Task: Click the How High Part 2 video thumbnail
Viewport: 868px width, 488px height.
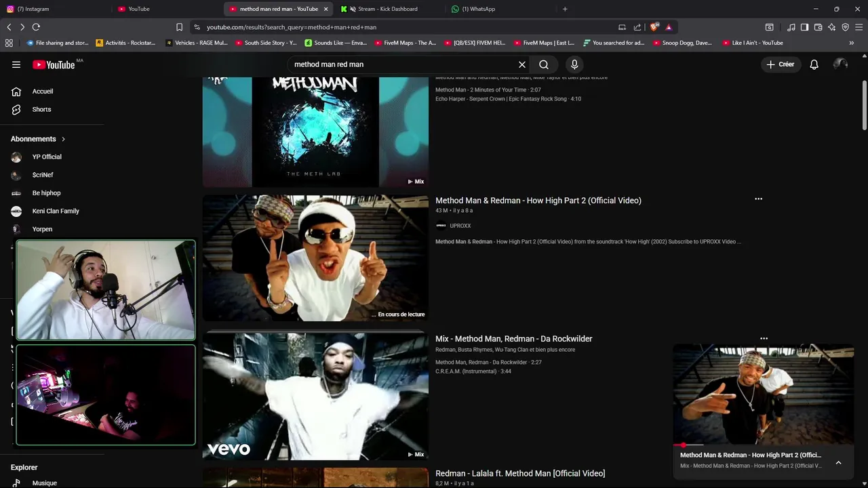Action: [315, 258]
